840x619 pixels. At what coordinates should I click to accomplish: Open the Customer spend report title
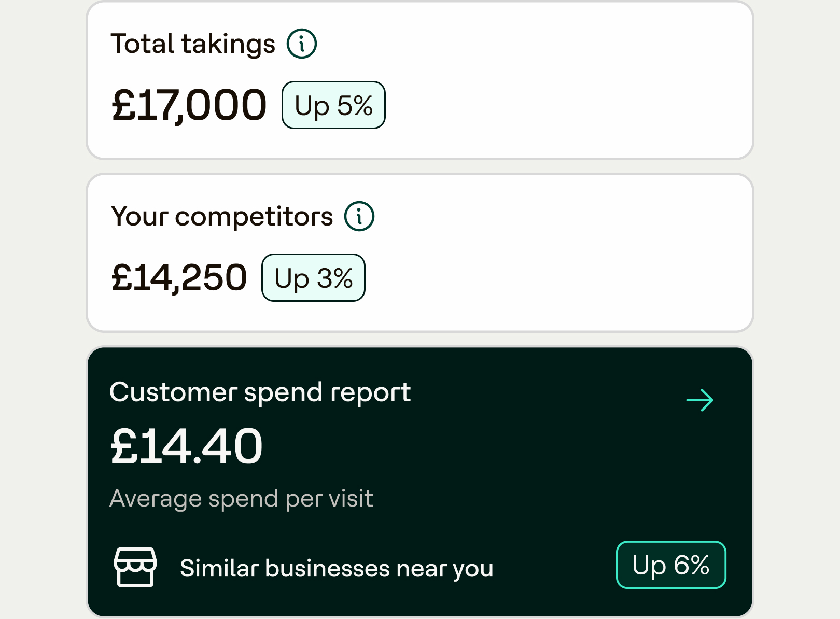(x=260, y=392)
